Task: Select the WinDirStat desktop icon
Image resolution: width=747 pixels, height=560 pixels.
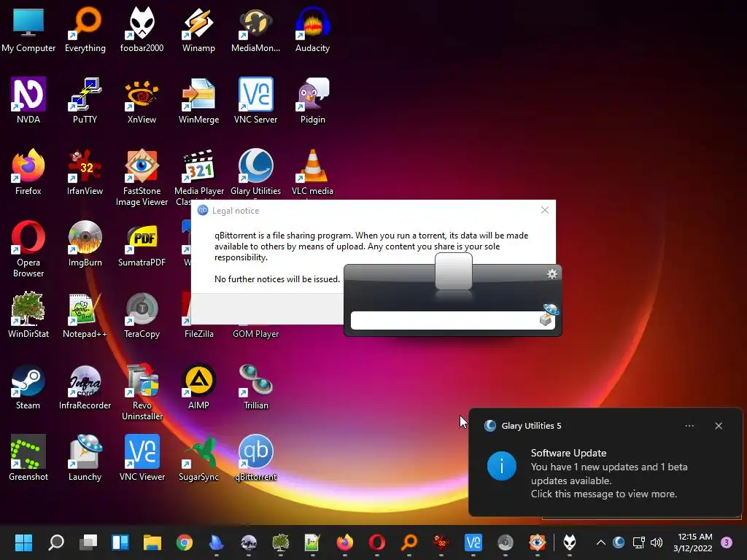Action: [28, 314]
